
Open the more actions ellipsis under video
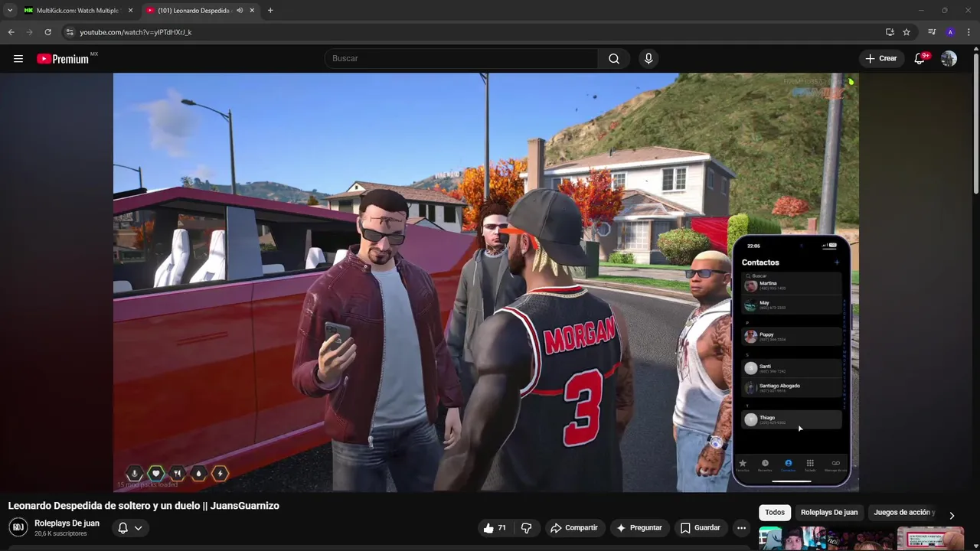[x=741, y=528]
